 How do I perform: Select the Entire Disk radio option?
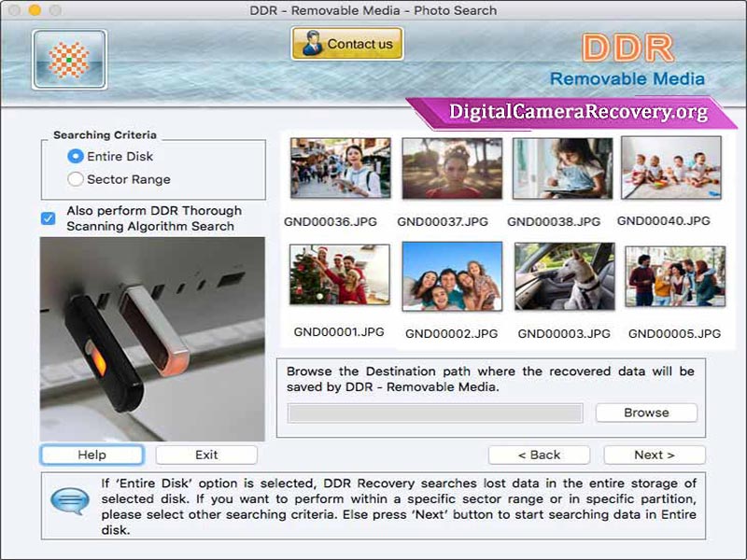point(76,156)
